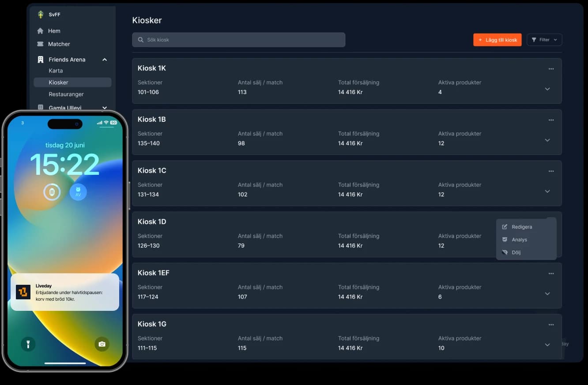Open the three-dots menu for Kiosk 1K
Image resolution: width=588 pixels, height=385 pixels.
[551, 69]
